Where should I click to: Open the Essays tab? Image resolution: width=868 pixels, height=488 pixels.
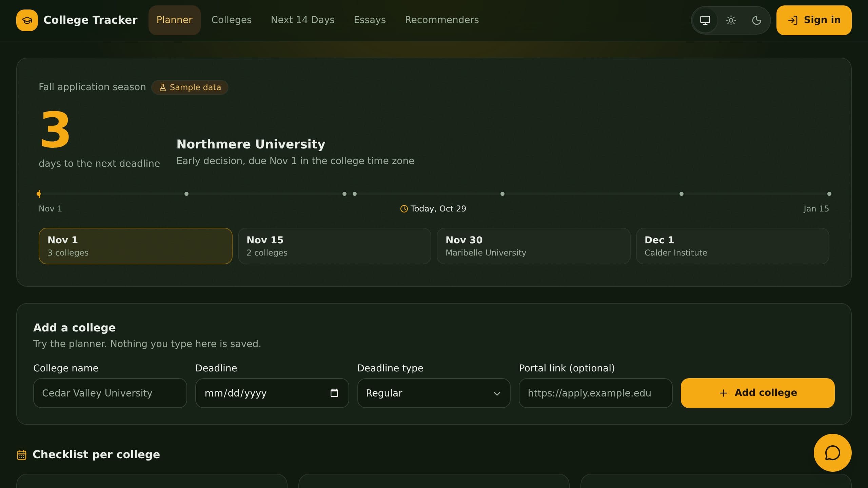coord(370,20)
